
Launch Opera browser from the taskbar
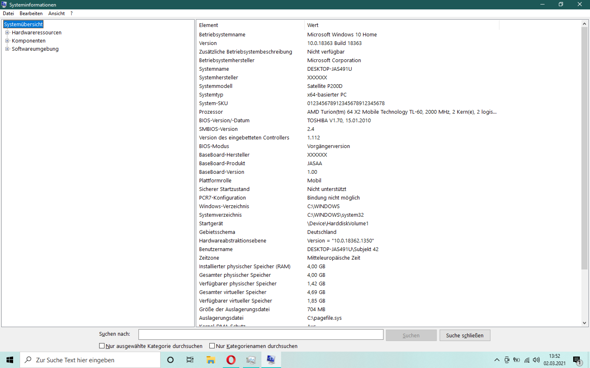(231, 360)
